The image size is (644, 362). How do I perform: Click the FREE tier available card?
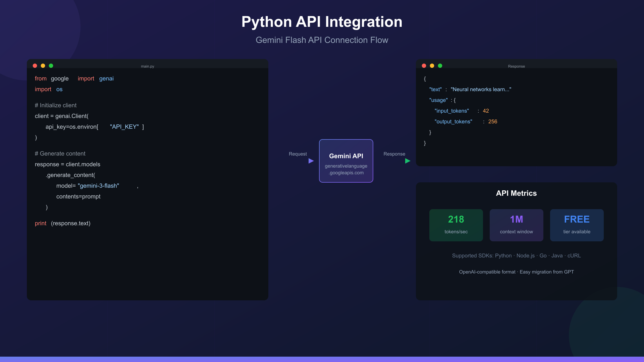(x=577, y=225)
